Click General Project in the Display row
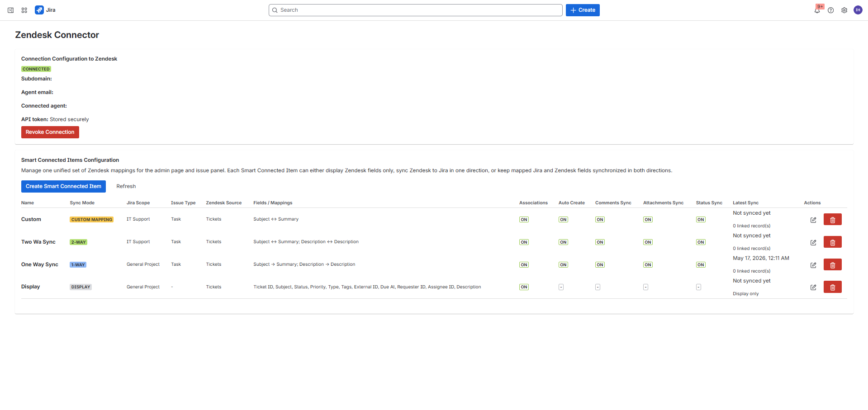 click(x=143, y=287)
